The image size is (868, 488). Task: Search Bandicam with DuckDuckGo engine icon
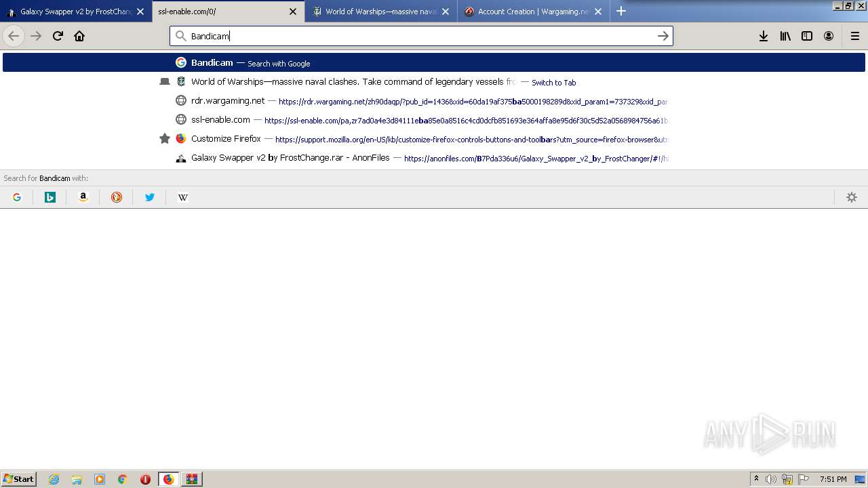(x=117, y=197)
